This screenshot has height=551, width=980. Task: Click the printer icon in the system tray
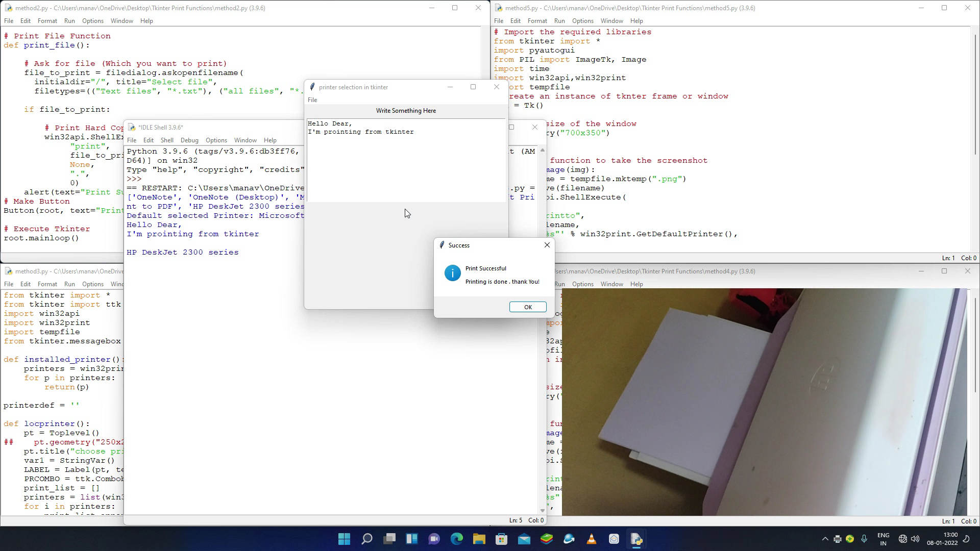click(x=837, y=539)
